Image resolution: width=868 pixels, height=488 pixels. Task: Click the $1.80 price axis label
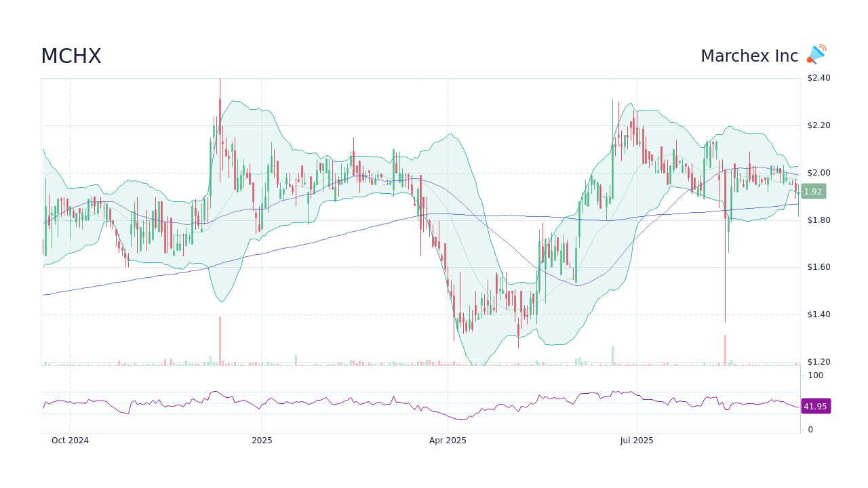818,220
